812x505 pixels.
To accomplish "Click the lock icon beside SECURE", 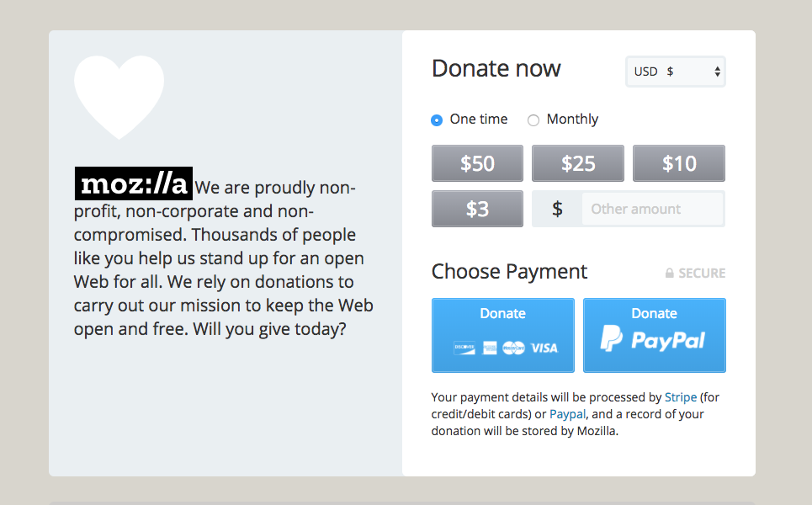I will [x=670, y=274].
